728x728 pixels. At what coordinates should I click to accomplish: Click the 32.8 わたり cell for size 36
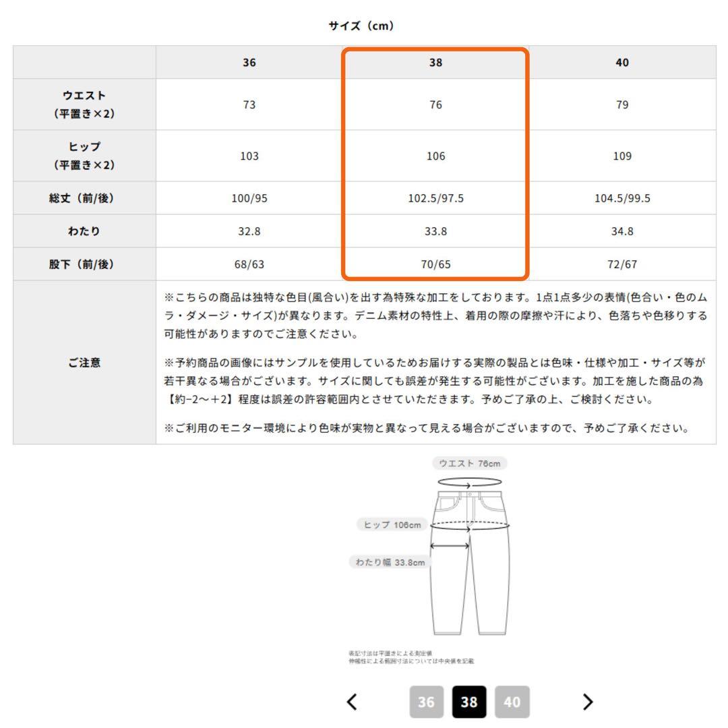(x=249, y=231)
